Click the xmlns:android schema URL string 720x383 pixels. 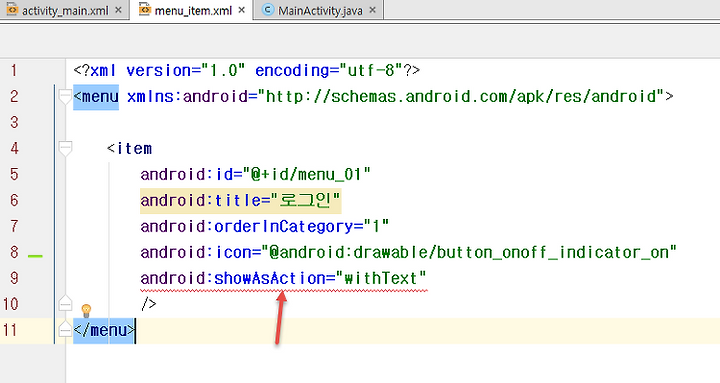click(461, 97)
